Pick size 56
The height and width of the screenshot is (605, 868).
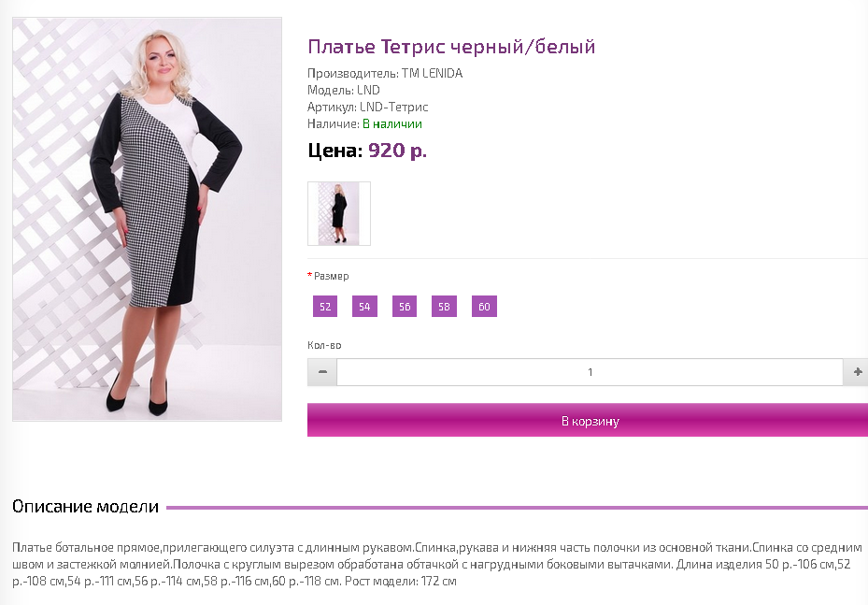405,307
